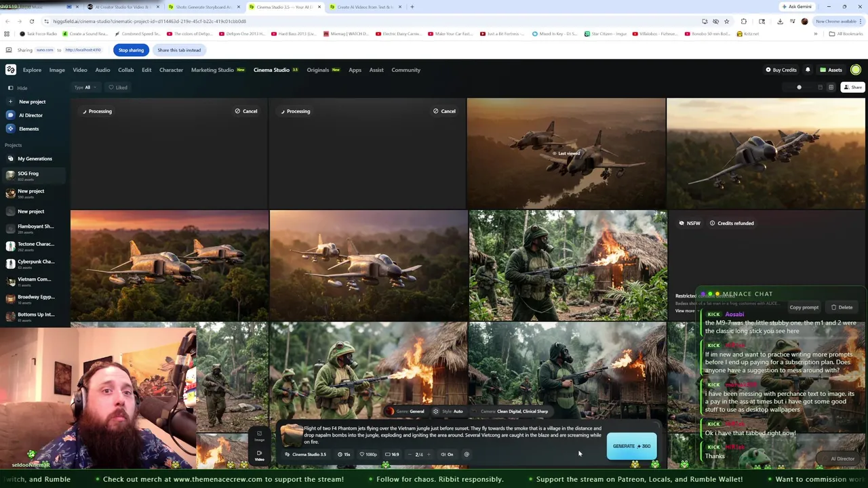Open the Apps menu
This screenshot has width=868, height=488.
tap(355, 70)
